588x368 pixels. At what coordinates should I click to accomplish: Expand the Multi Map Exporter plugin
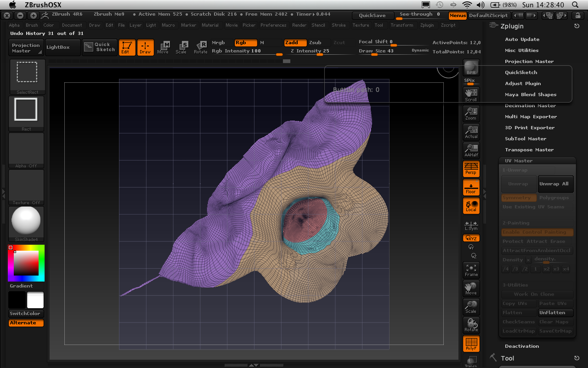tap(531, 117)
